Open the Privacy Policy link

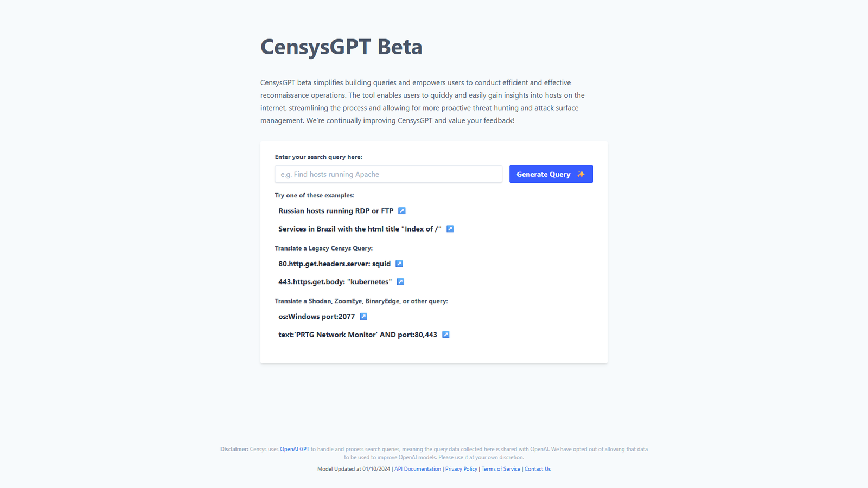[461, 468]
